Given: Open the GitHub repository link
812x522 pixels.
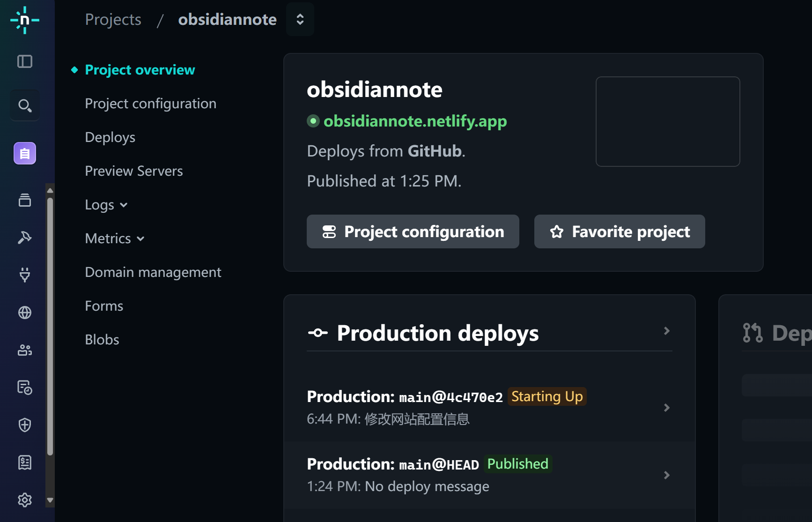Looking at the screenshot, I should tap(435, 151).
